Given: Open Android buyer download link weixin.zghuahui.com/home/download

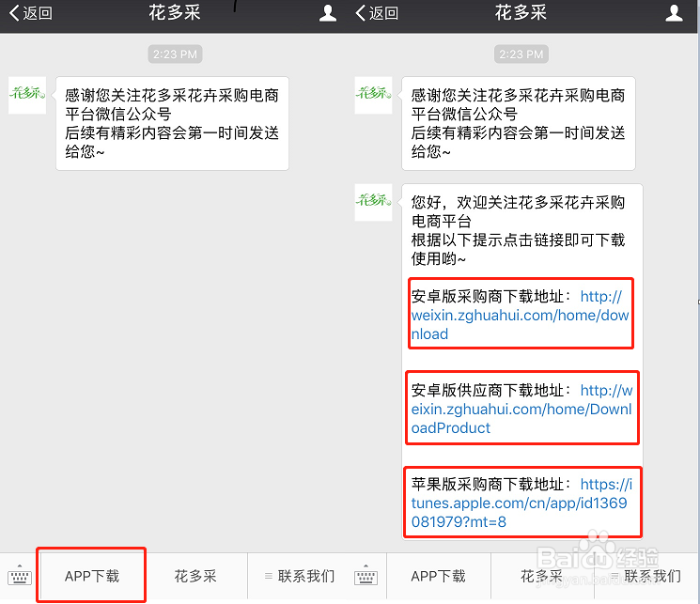Looking at the screenshot, I should click(521, 316).
